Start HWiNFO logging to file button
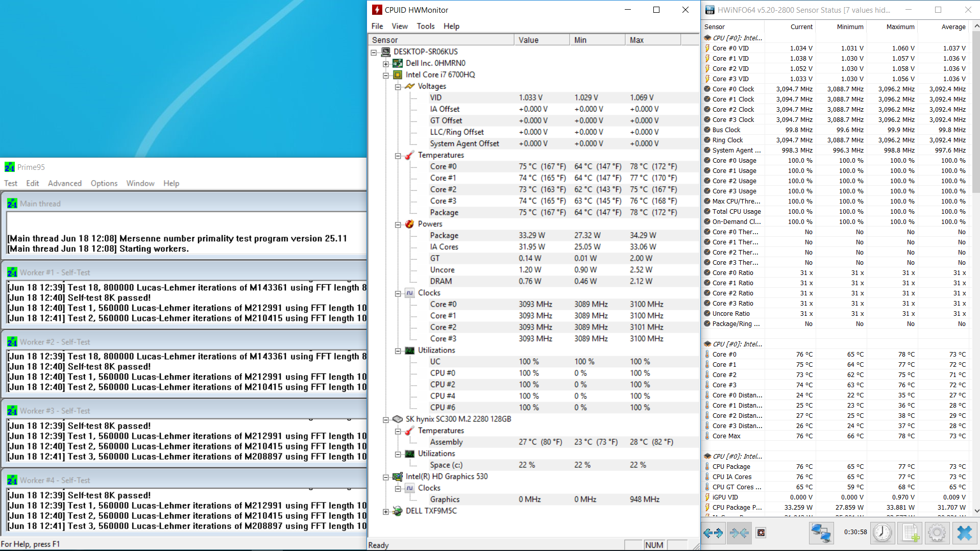The image size is (980, 551). tap(910, 533)
